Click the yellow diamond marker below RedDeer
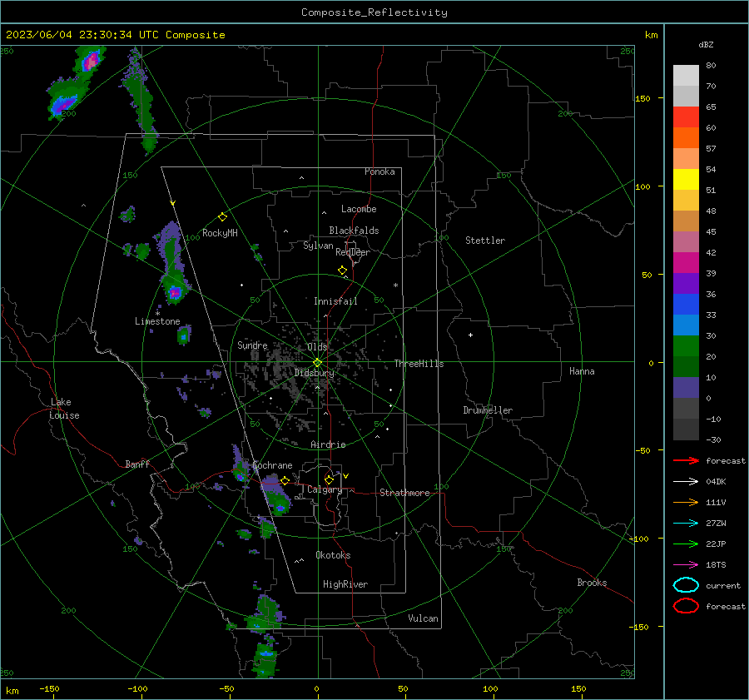The height and width of the screenshot is (700, 749). (343, 271)
